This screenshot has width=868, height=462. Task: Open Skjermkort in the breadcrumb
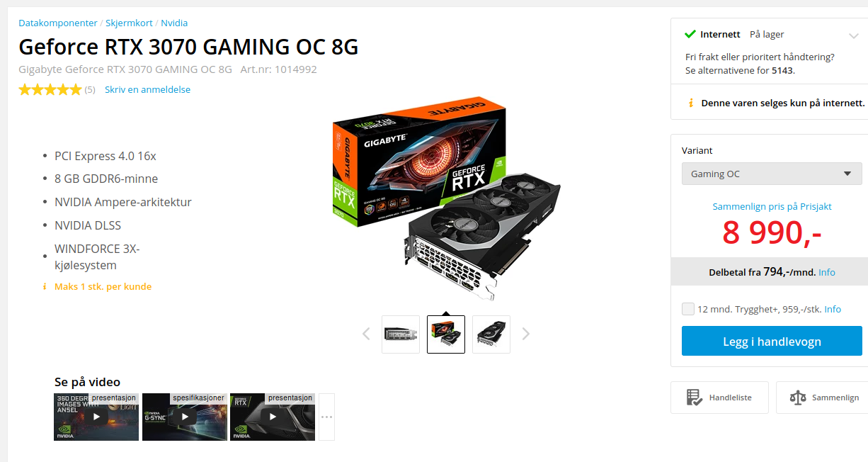click(x=130, y=23)
